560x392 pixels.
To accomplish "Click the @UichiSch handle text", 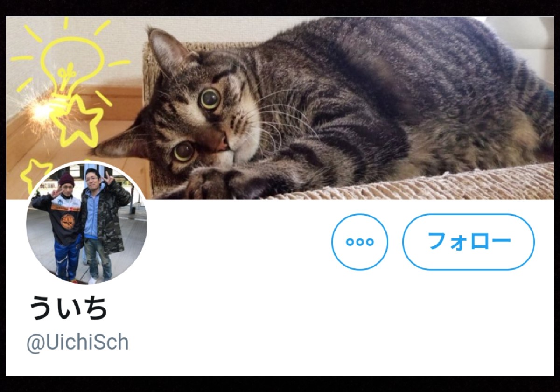I will (77, 342).
